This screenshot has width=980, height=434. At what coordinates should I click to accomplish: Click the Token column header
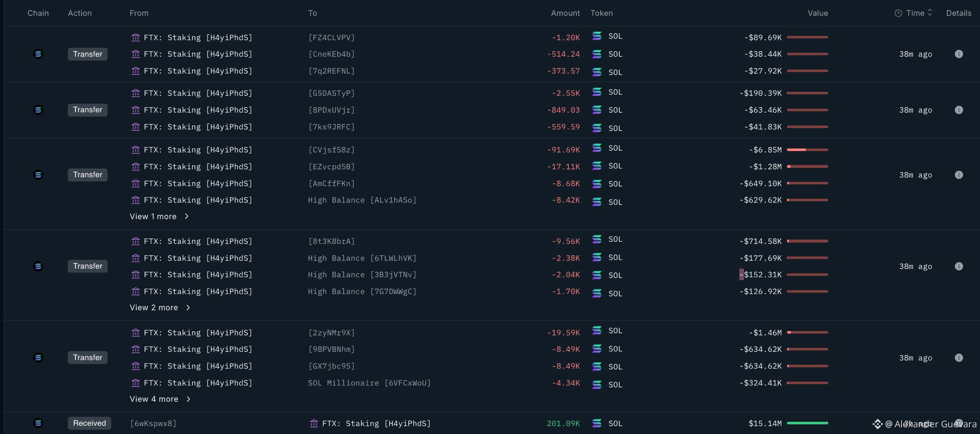click(x=601, y=13)
